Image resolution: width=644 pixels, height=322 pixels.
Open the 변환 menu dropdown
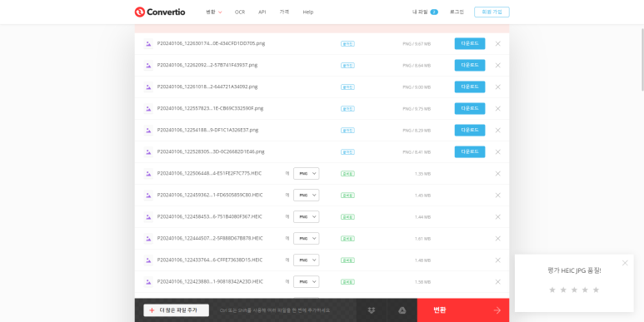[x=214, y=12]
